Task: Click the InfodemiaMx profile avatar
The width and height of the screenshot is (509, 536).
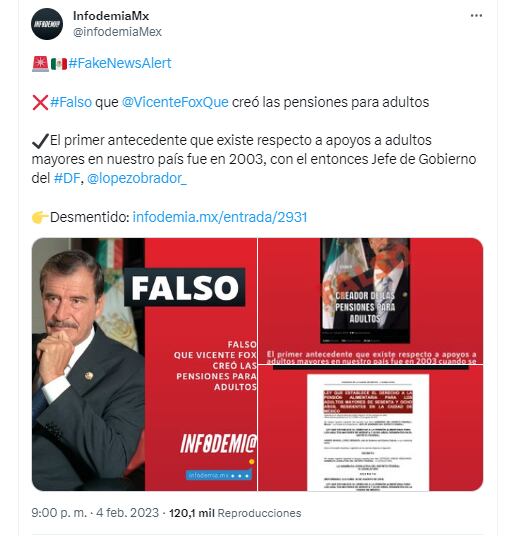Action: tap(47, 24)
